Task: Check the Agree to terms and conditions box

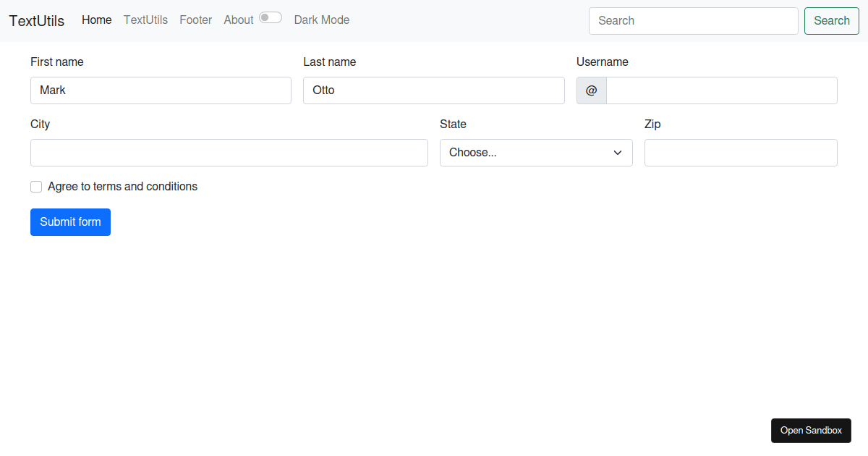Action: 36,187
